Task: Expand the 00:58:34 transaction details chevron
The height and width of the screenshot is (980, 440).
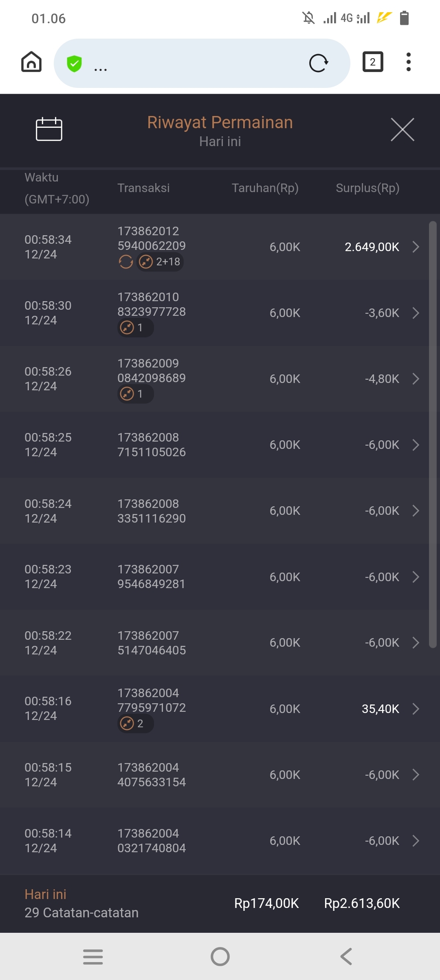Action: click(416, 247)
